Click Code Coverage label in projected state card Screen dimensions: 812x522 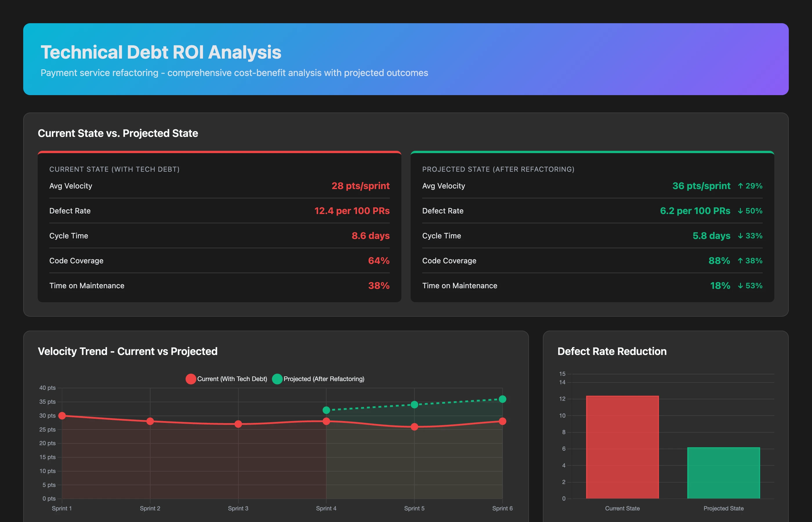(449, 261)
